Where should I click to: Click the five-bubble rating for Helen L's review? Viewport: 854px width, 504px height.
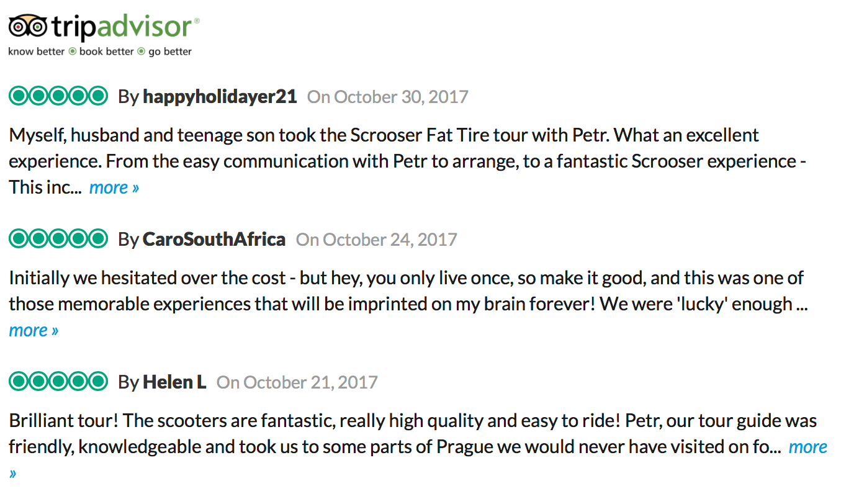(58, 381)
